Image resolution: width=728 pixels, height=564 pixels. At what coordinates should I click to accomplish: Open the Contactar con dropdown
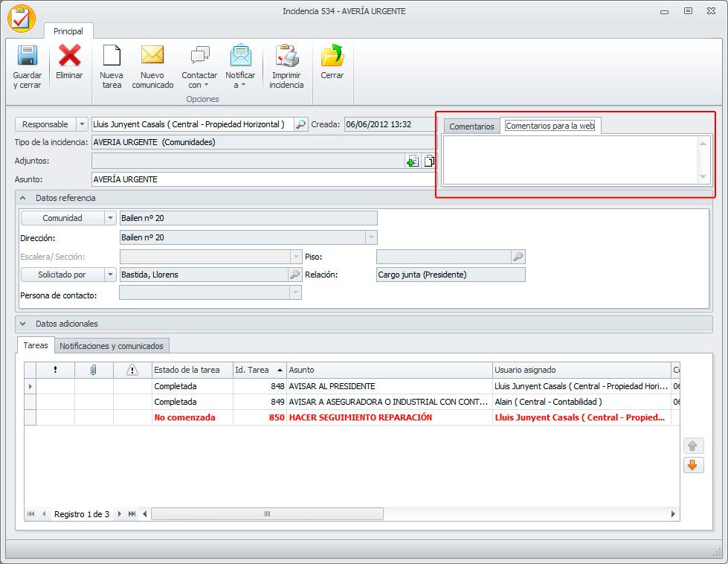(199, 67)
